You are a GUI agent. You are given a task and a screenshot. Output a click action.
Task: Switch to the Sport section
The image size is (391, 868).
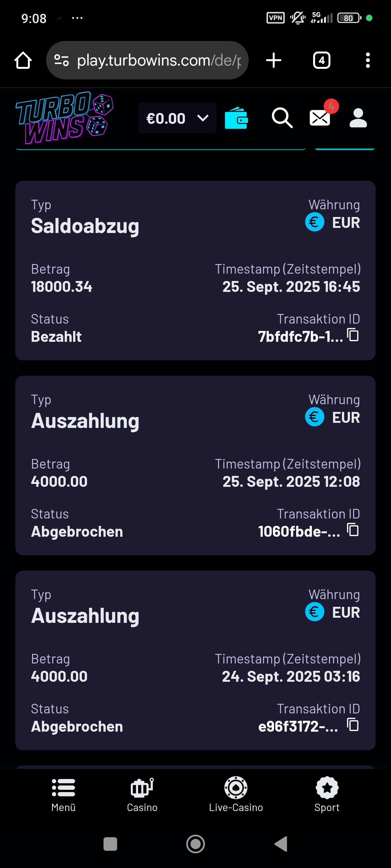(327, 794)
